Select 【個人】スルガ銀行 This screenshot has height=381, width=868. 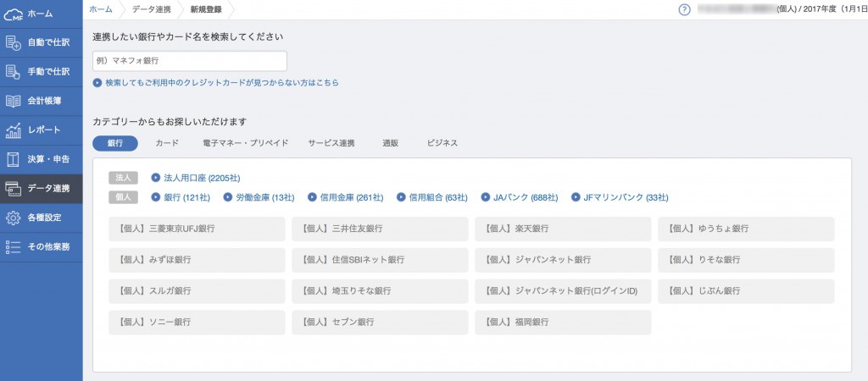[197, 291]
